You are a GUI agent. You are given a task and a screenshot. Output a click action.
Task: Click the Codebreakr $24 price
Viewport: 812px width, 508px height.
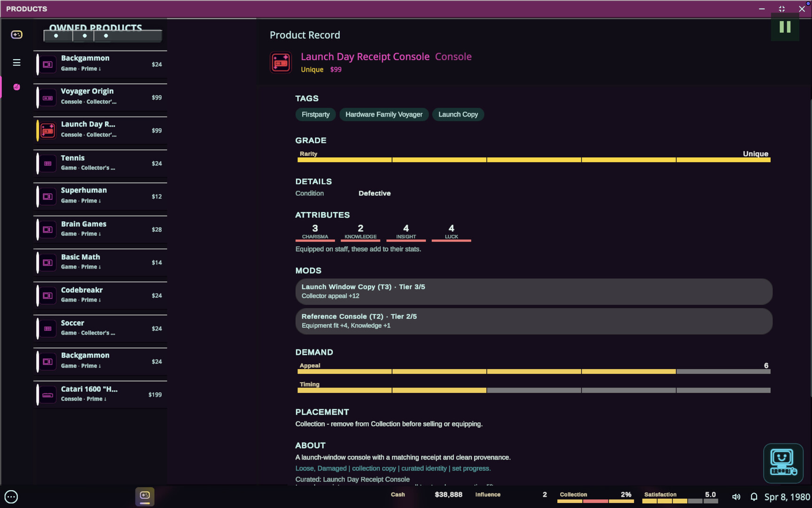coord(156,296)
